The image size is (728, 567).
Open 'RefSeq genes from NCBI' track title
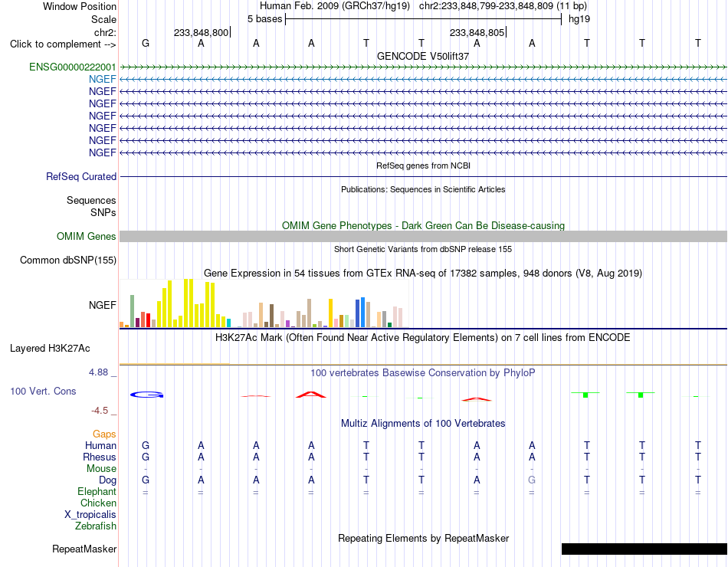point(423,166)
